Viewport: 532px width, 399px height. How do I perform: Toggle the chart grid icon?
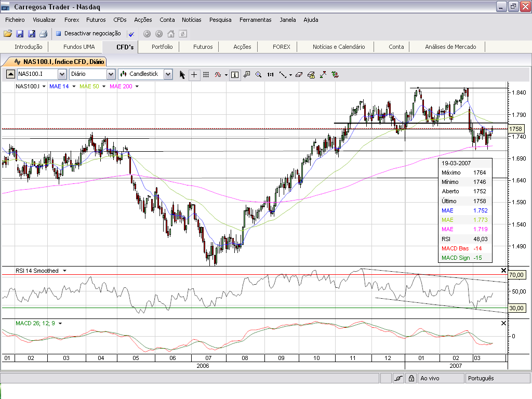pyautogui.click(x=206, y=74)
